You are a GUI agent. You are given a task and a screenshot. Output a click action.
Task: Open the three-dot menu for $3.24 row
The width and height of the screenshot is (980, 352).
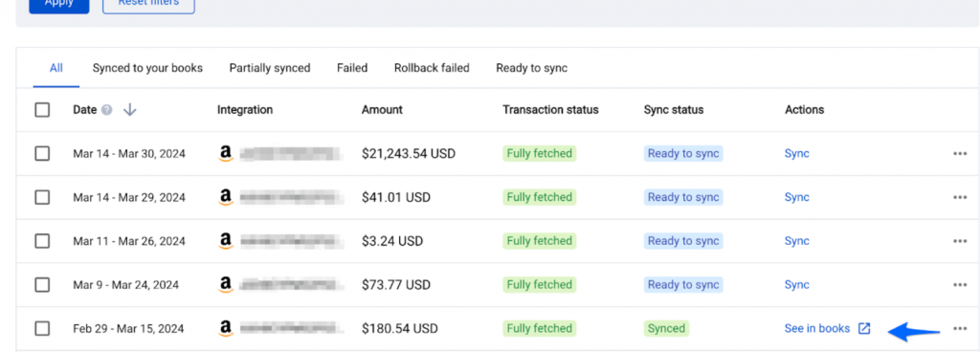tap(960, 241)
